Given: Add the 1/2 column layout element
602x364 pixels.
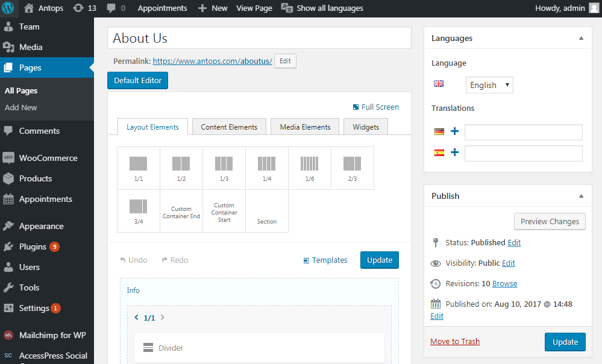Looking at the screenshot, I should point(181,168).
